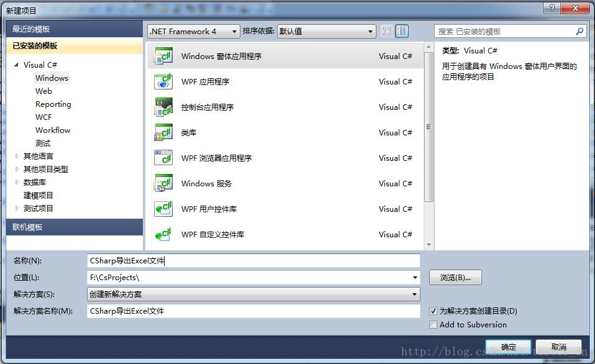Viewport: 595px width, 364px height.
Task: Open the 位置 path dropdown arrow
Action: (x=415, y=278)
